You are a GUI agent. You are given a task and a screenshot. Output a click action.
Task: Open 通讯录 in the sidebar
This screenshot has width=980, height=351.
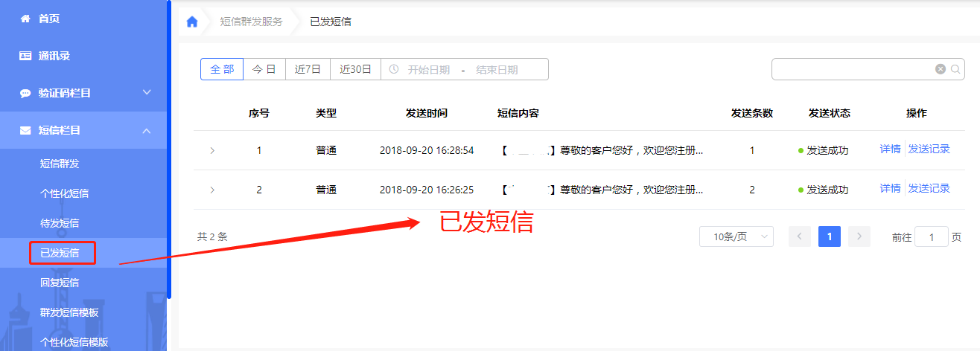coord(54,56)
